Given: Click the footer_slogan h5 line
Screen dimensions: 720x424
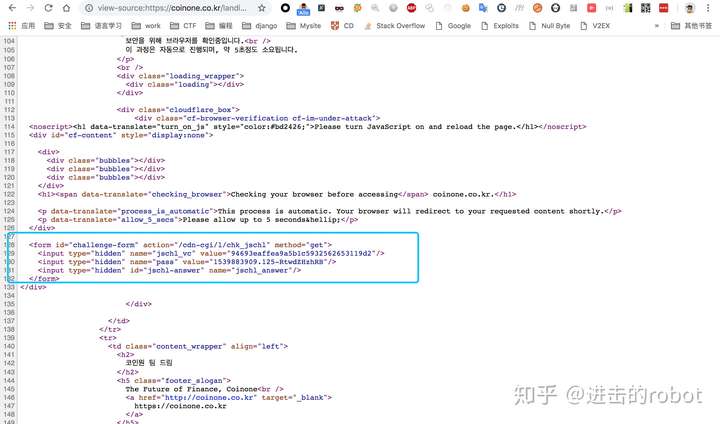Looking at the screenshot, I should point(174,380).
